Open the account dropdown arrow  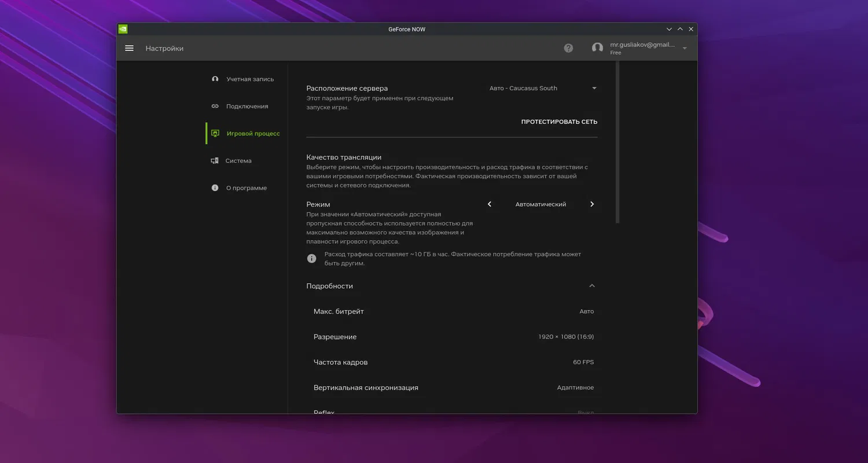click(x=685, y=48)
